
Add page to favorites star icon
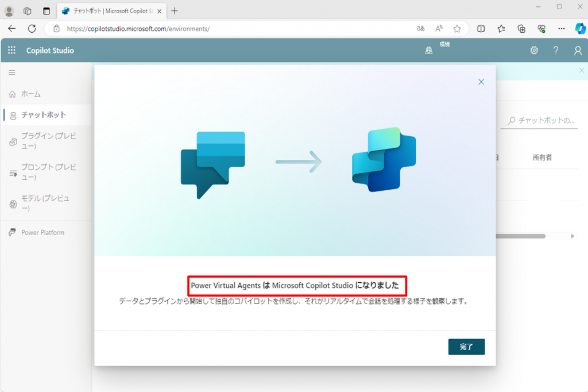pyautogui.click(x=457, y=29)
